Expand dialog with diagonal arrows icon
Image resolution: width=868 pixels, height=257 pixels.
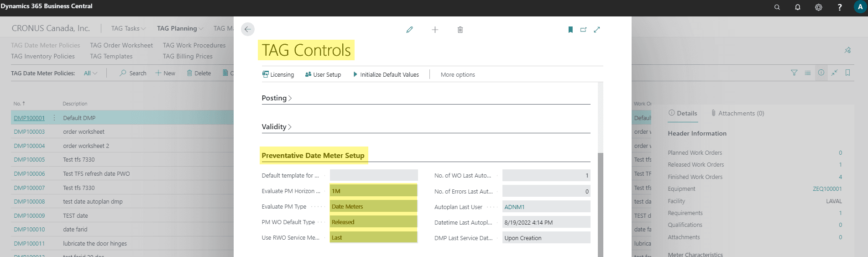(x=596, y=30)
